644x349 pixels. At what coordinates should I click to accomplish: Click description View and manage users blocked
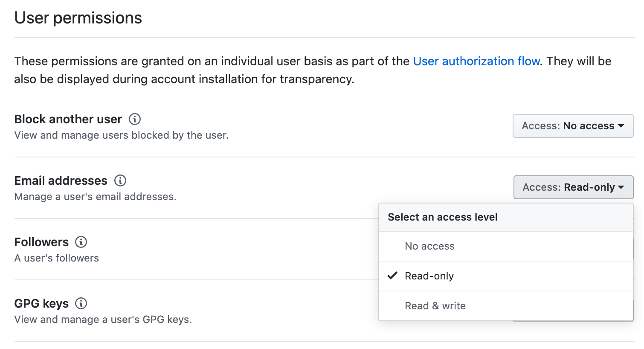coord(122,135)
